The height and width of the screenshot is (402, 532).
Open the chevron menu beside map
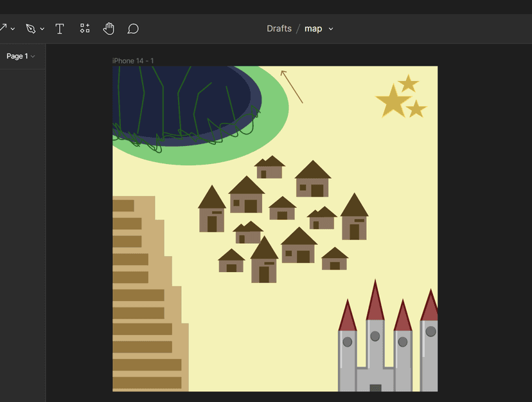click(x=331, y=29)
